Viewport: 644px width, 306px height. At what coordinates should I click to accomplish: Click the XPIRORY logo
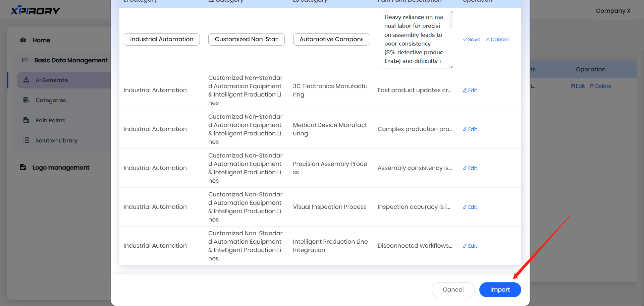(x=35, y=11)
